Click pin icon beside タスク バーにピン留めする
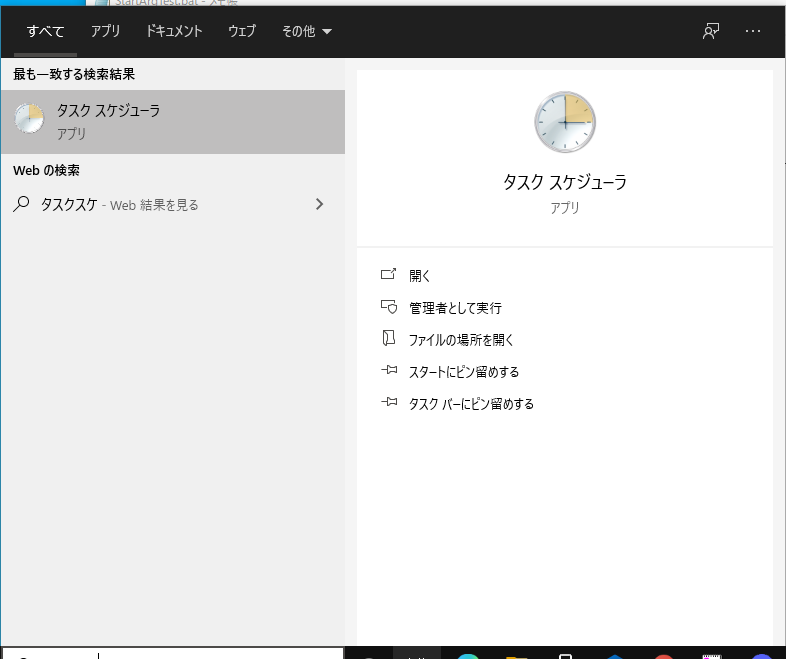 click(389, 402)
